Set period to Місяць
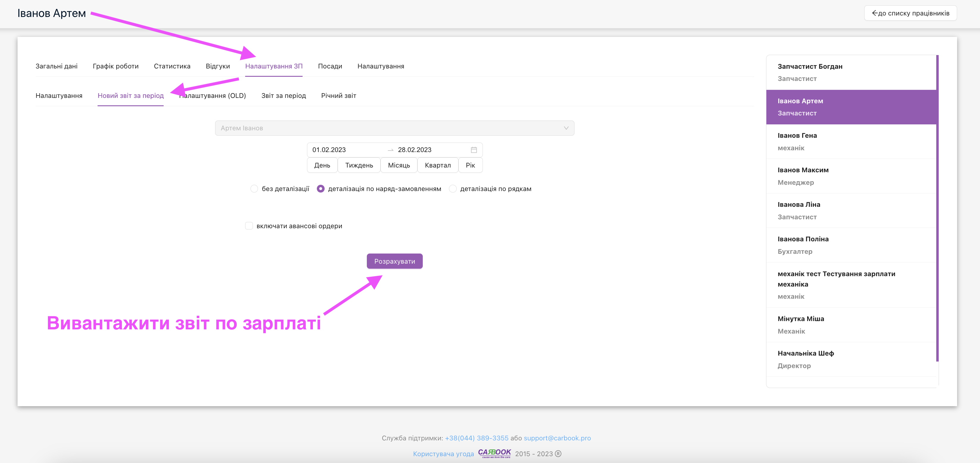 pyautogui.click(x=399, y=165)
